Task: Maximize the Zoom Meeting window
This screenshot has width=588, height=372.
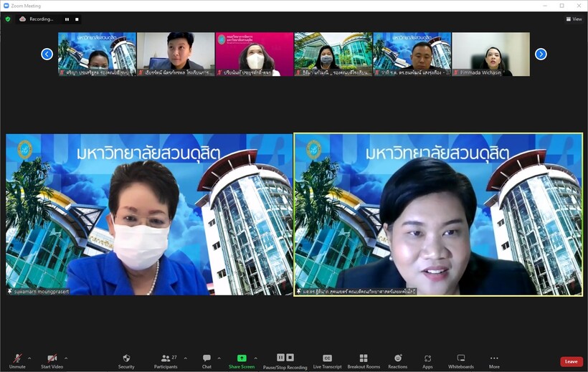Action: tap(561, 6)
